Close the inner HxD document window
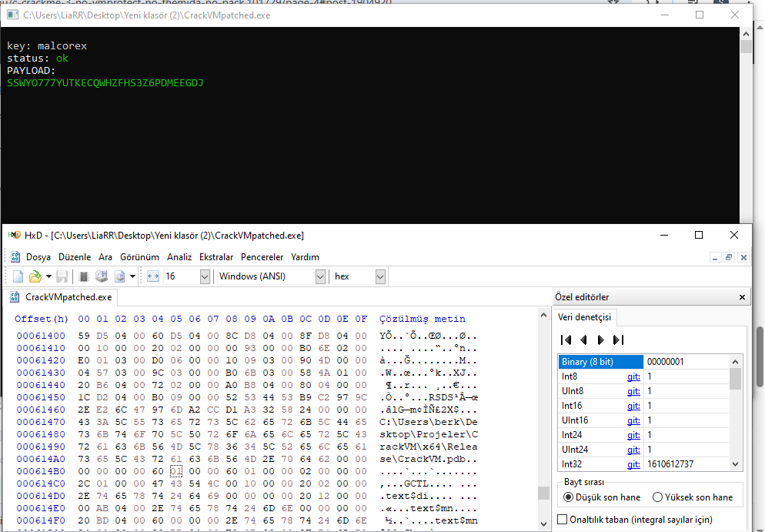The width and height of the screenshot is (765, 532). coord(743,257)
